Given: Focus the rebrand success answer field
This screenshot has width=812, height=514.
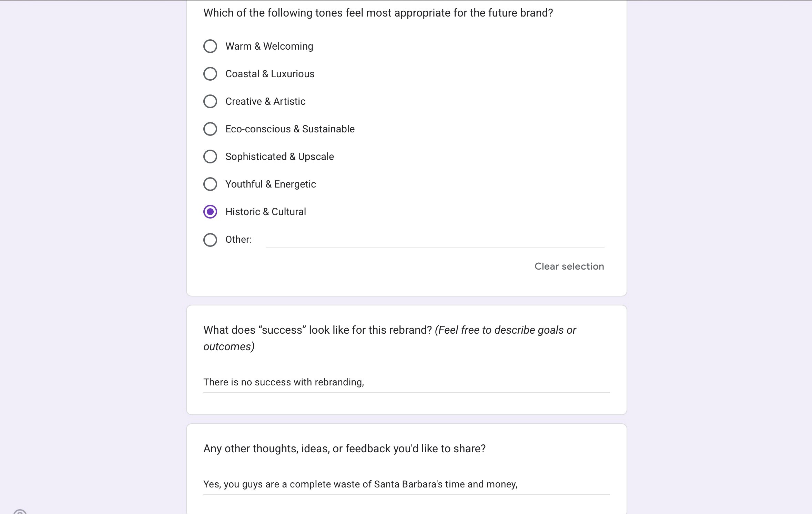Looking at the screenshot, I should click(x=406, y=383).
